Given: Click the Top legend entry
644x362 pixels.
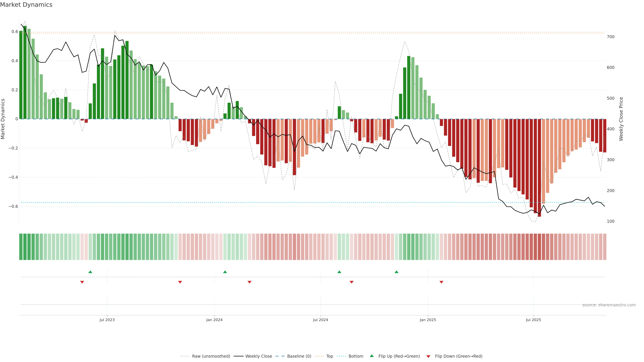Looking at the screenshot, I should (330, 356).
